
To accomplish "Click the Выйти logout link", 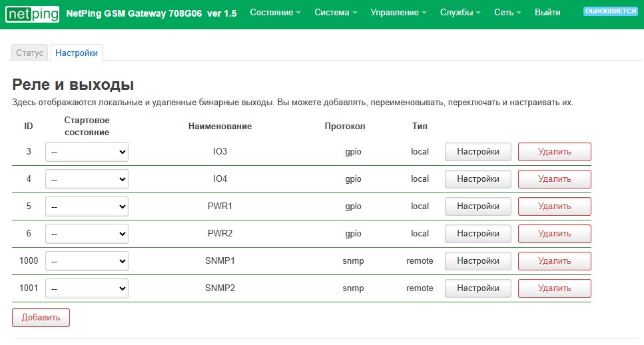I will pyautogui.click(x=547, y=13).
